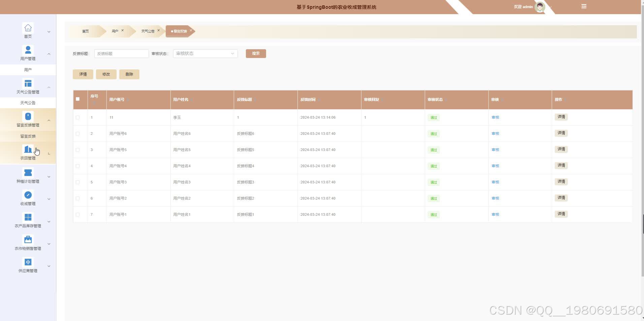Click the 搜索 search button
Viewport: 644px width, 321px height.
point(256,54)
